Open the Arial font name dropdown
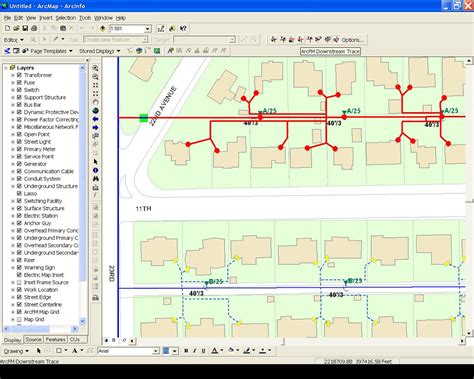This screenshot has height=379, width=474. coord(156,351)
